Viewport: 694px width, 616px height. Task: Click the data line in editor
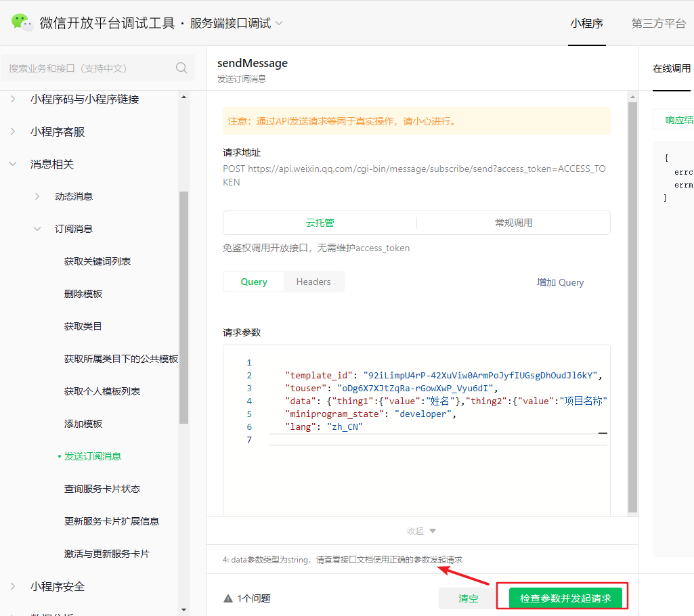coord(446,401)
